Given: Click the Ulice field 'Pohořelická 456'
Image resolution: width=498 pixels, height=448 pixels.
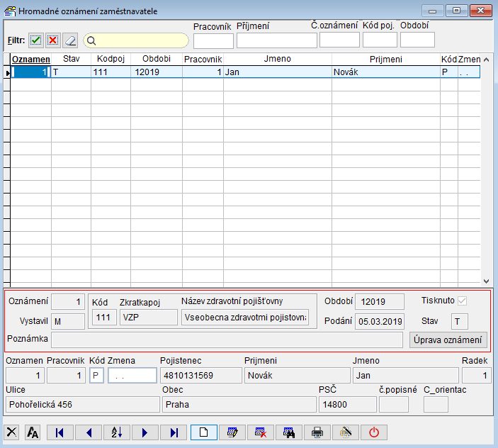Looking at the screenshot, I should click(x=83, y=405).
